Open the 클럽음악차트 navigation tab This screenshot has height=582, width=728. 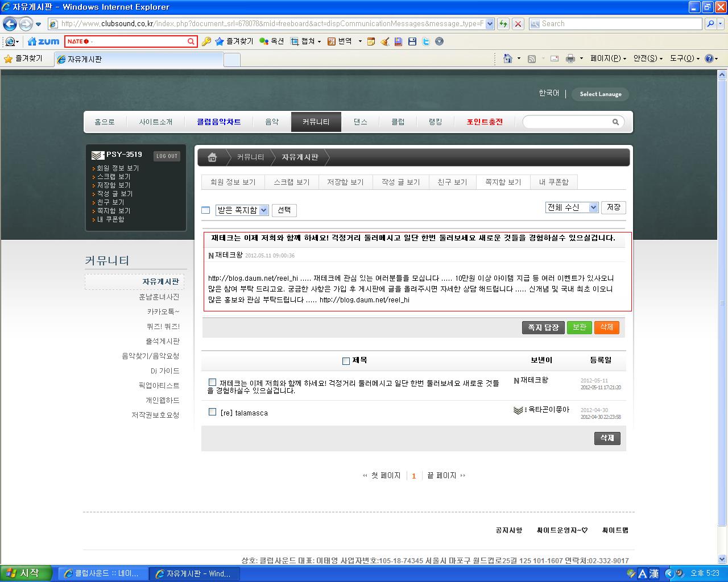(x=219, y=122)
